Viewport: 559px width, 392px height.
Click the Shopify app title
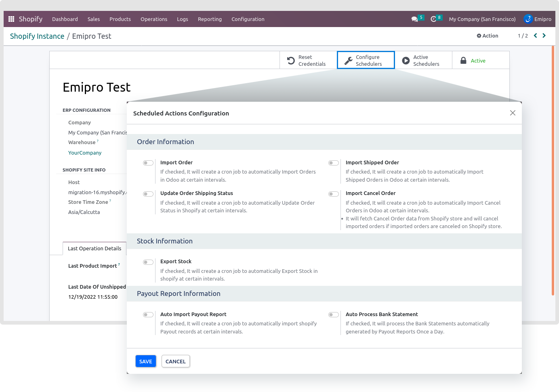pyautogui.click(x=31, y=19)
